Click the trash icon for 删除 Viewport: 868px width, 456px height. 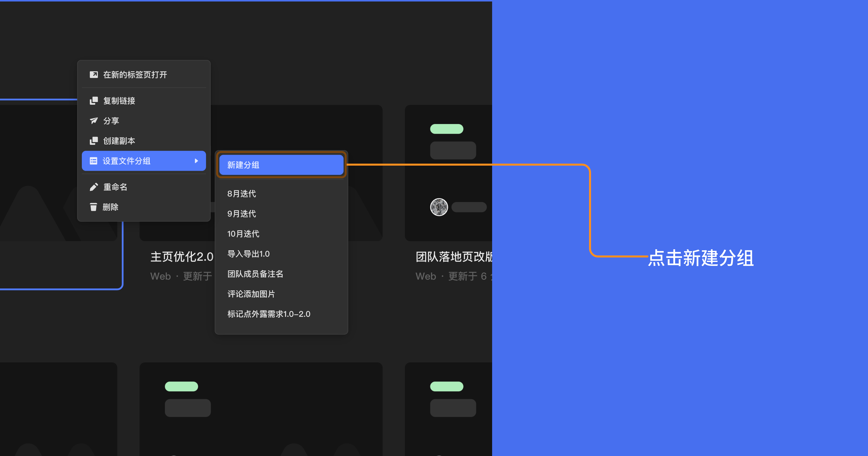[94, 207]
